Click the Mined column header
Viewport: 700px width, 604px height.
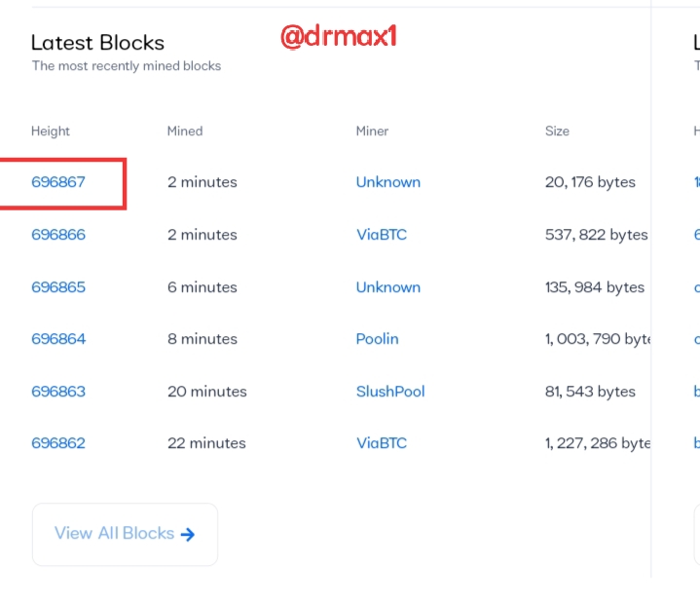[x=185, y=131]
